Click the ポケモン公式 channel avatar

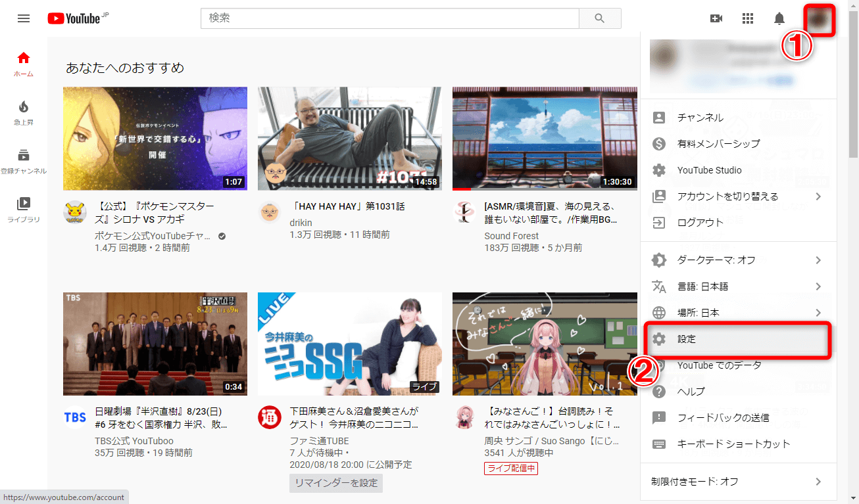pyautogui.click(x=75, y=212)
